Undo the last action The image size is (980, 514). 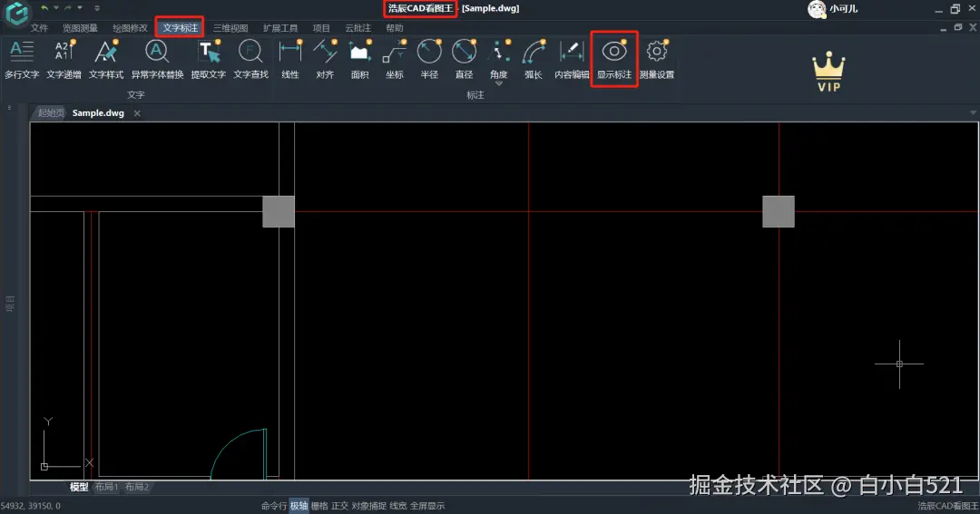pyautogui.click(x=44, y=8)
